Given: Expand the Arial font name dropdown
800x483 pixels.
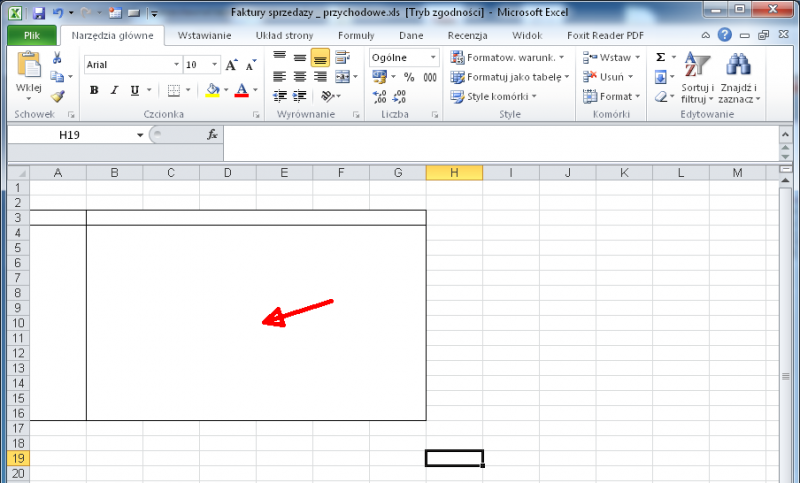Looking at the screenshot, I should coord(176,64).
